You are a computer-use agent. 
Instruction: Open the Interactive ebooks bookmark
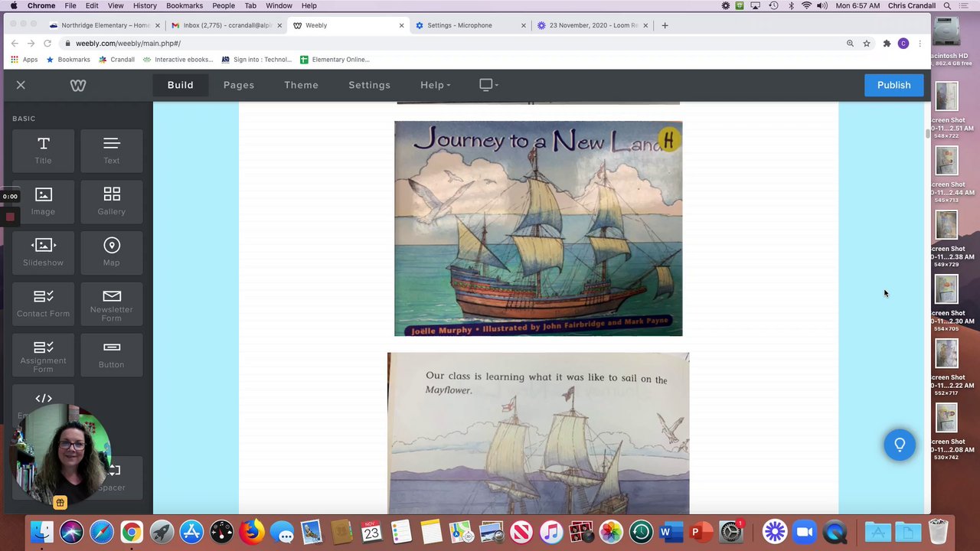point(178,60)
